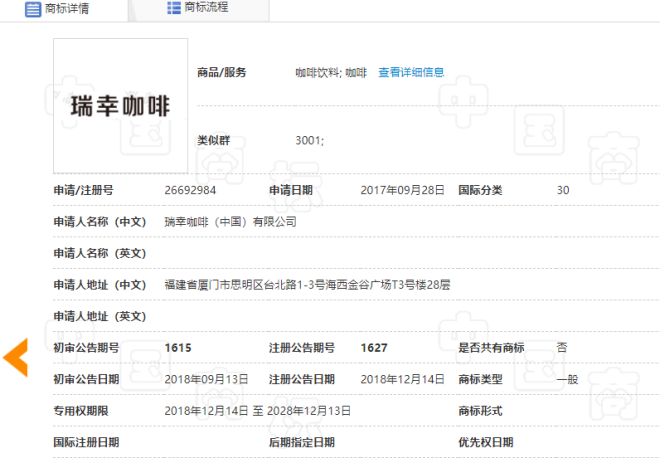Click the 专用权期限 label
The image size is (661, 458).
point(81,411)
